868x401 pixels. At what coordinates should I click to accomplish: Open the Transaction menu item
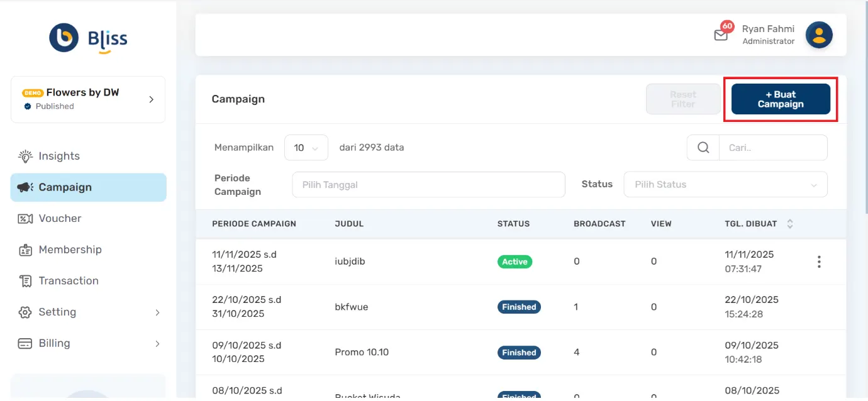pos(69,281)
